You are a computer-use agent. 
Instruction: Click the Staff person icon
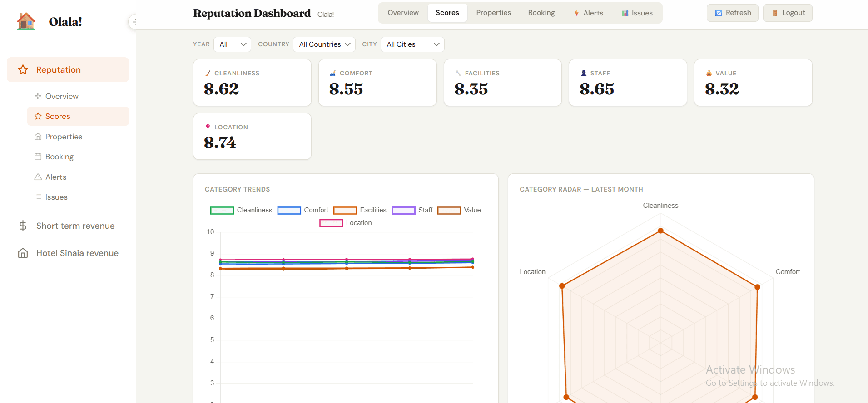tap(584, 73)
